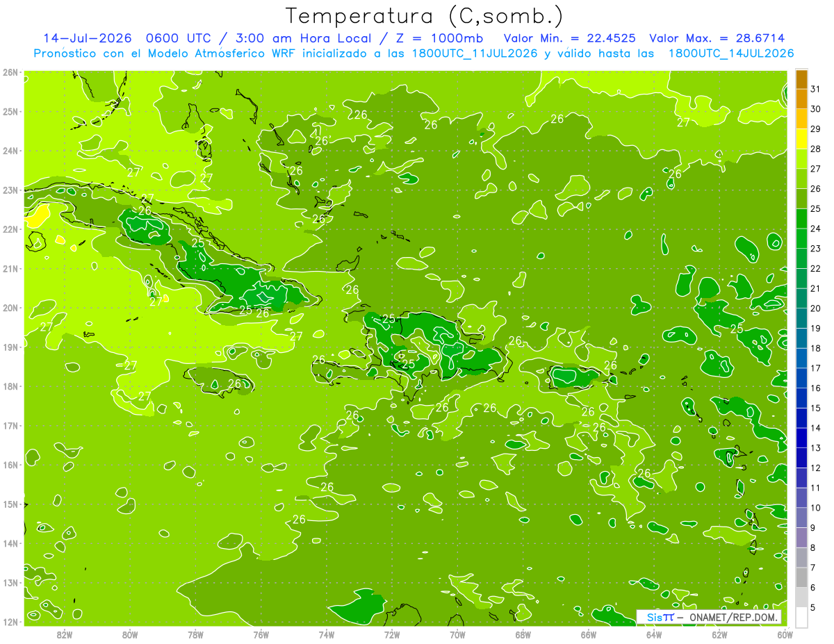834x644 pixels.
Task: Click the 64W longitude axis label
Action: pos(653,634)
